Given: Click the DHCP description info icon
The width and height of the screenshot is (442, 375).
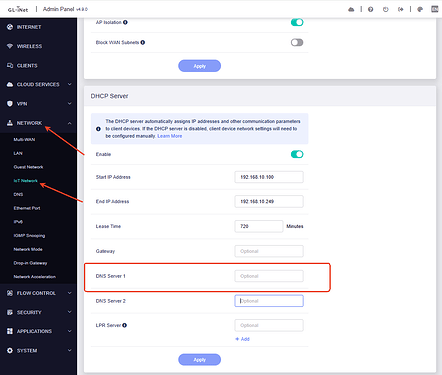Looking at the screenshot, I should [98, 129].
